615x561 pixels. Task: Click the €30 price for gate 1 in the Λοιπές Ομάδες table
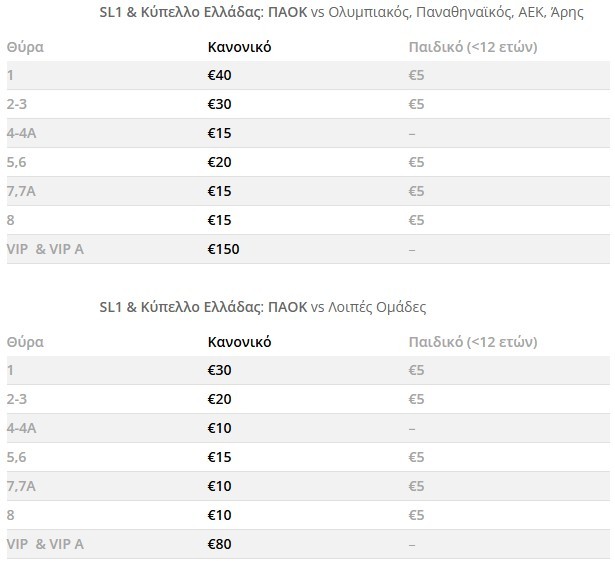click(x=219, y=370)
